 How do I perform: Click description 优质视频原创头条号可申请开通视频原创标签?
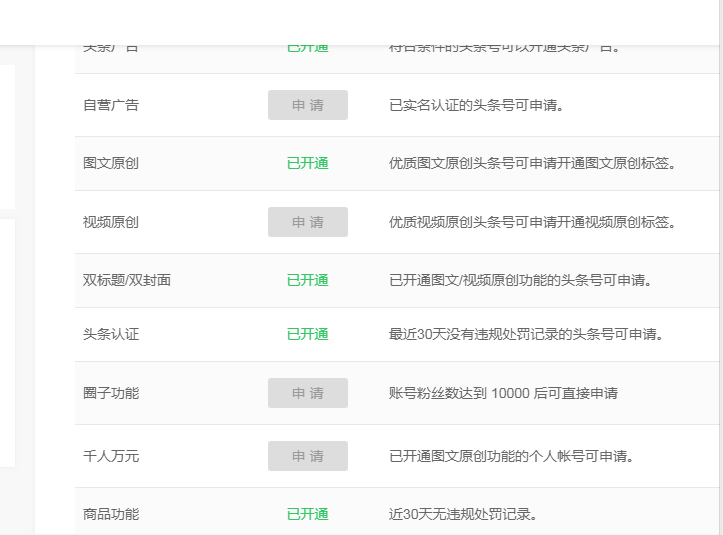532,222
